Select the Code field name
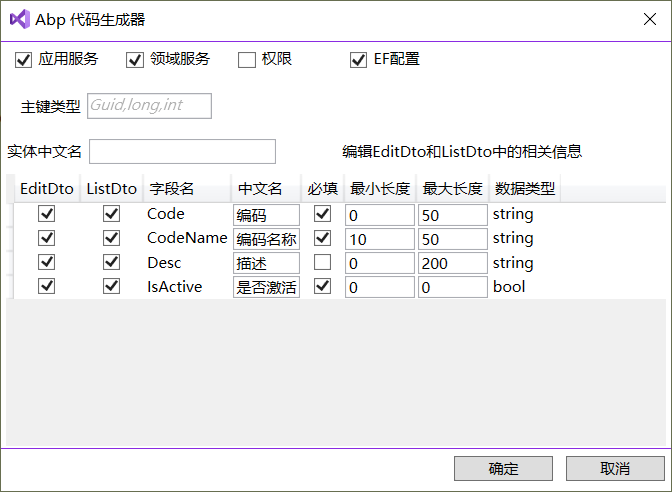The width and height of the screenshot is (672, 492). pyautogui.click(x=165, y=213)
